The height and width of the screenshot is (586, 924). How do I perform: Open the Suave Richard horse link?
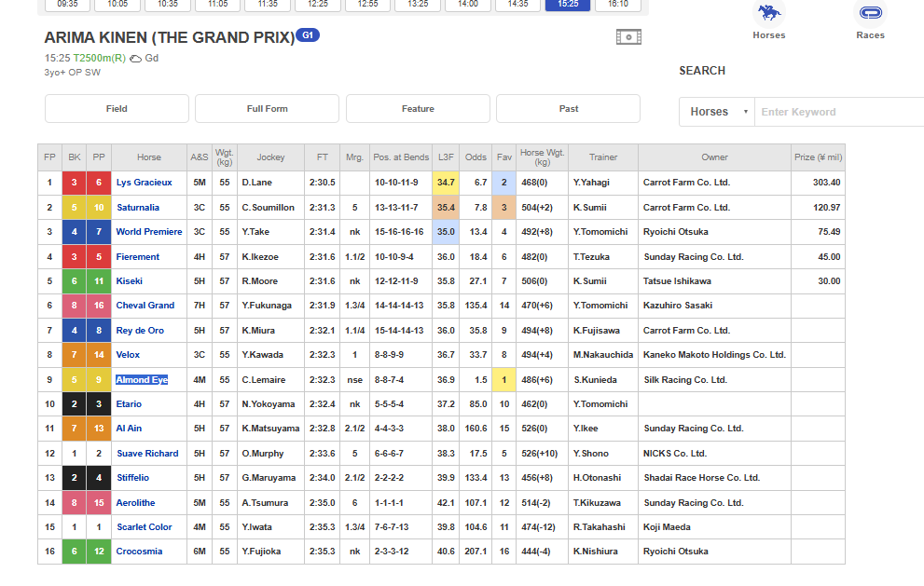(147, 454)
